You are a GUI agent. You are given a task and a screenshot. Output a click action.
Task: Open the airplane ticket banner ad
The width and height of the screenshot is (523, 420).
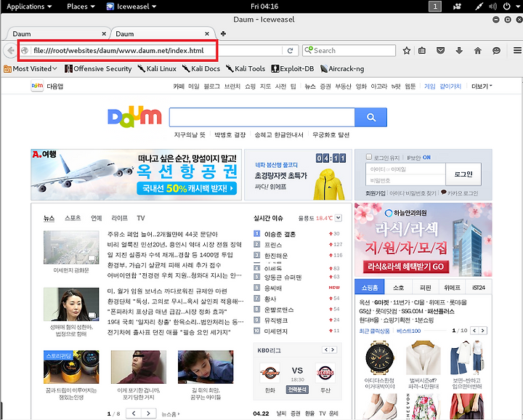coord(136,175)
